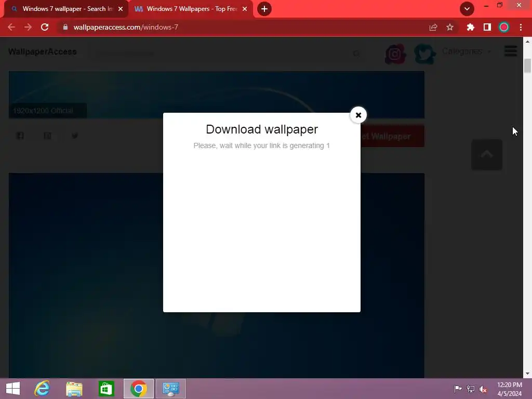Open the Windows Start button

[13, 389]
